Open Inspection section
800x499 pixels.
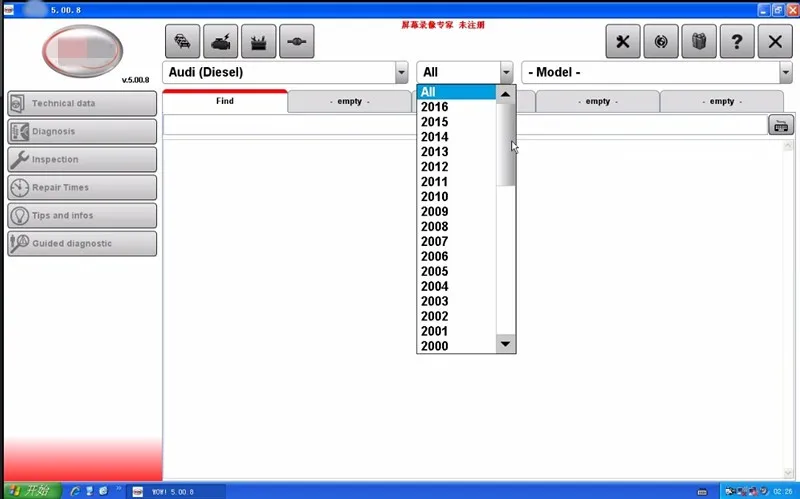pos(82,160)
